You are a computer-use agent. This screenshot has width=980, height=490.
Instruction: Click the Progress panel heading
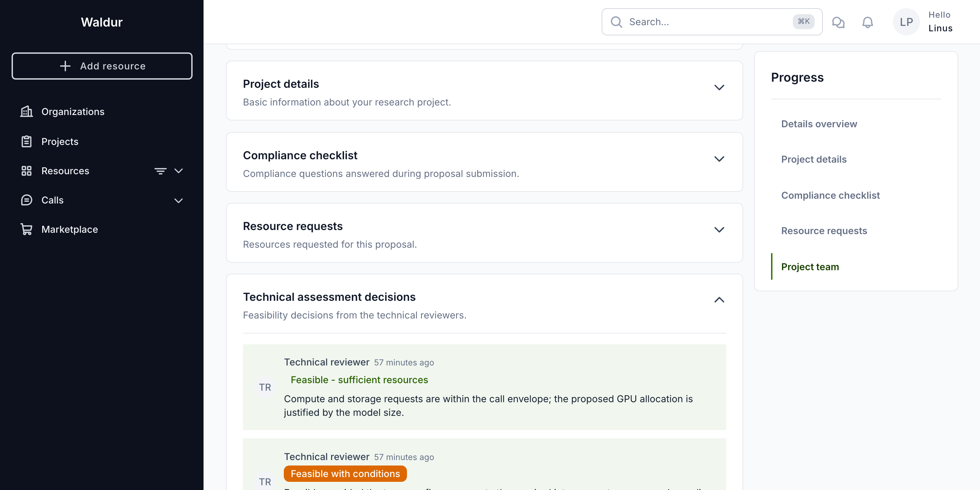click(797, 77)
